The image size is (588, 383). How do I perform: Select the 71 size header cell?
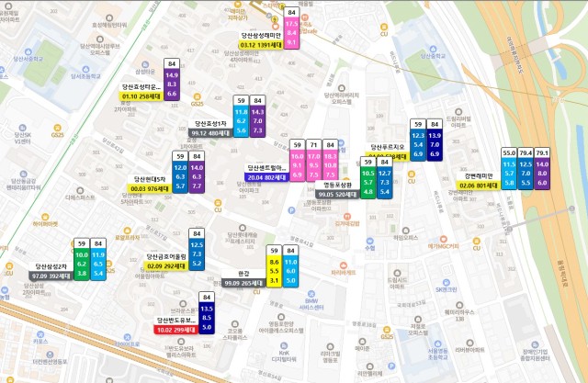(x=313, y=144)
